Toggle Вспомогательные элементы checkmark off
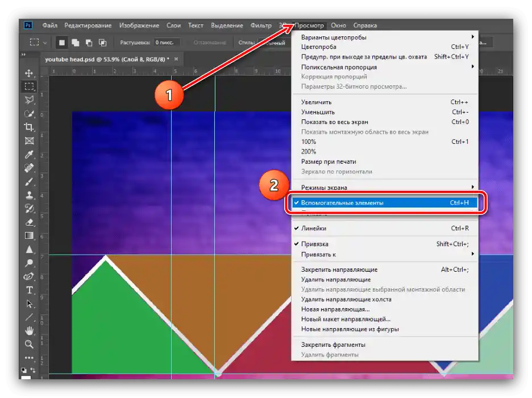 pos(385,202)
